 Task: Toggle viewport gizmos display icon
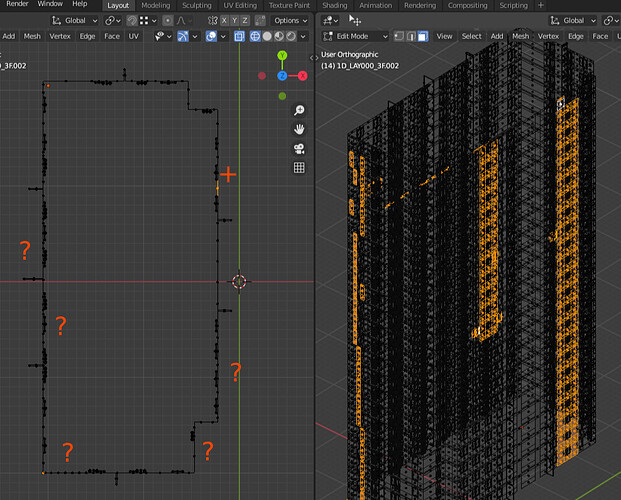point(183,36)
